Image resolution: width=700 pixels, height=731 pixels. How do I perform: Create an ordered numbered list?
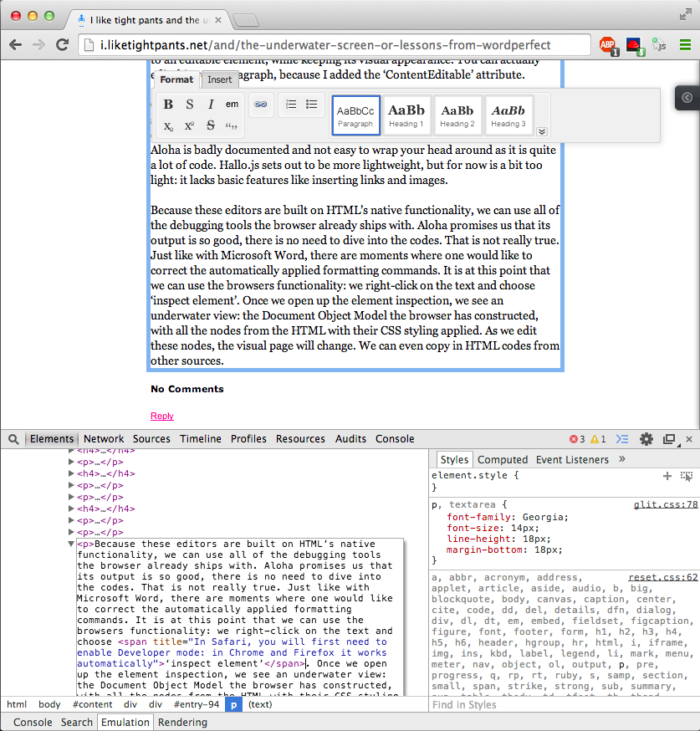click(x=291, y=105)
